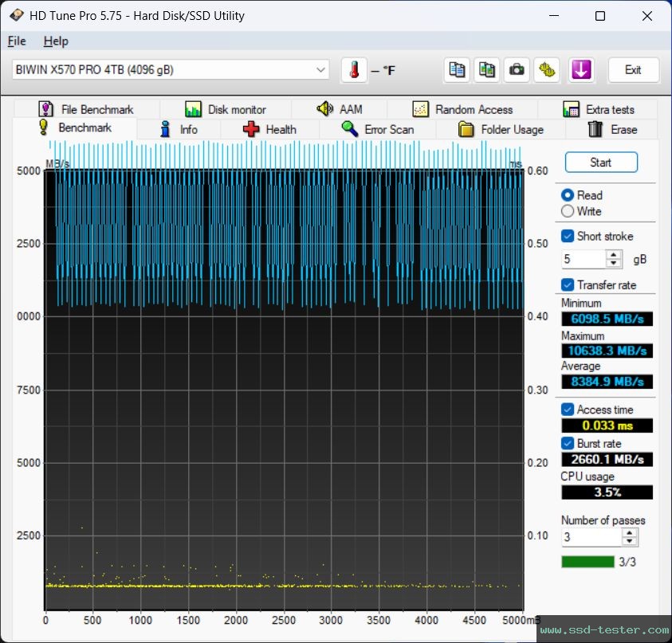Open the AAM tab
672x643 pixels.
pyautogui.click(x=340, y=109)
